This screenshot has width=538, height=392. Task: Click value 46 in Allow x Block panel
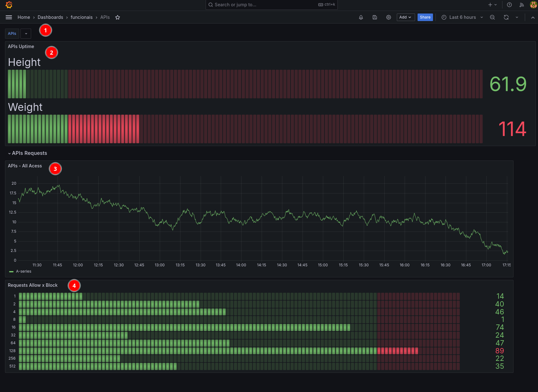500,312
